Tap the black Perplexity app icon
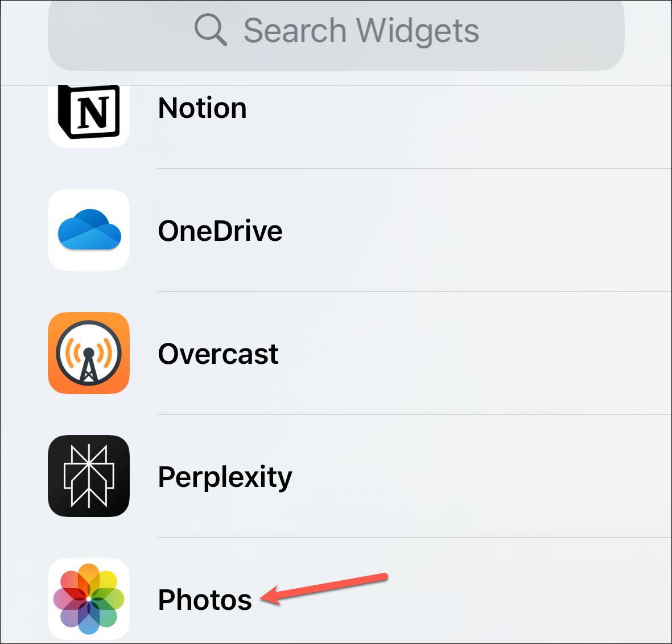Screen dimensions: 672x644 (89, 476)
